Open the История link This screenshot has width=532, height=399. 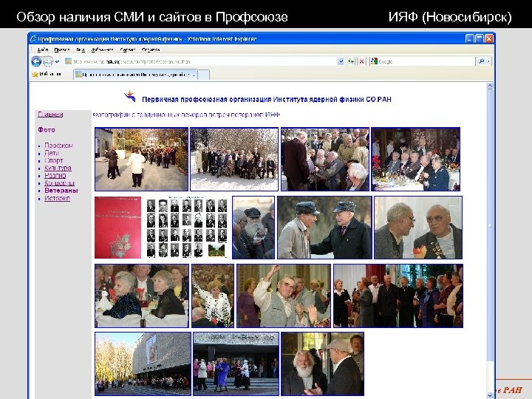(57, 198)
